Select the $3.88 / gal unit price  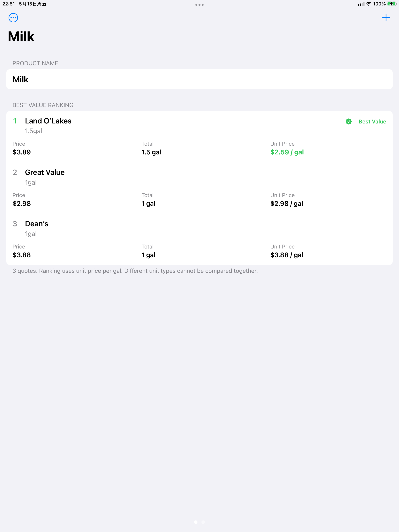pyautogui.click(x=287, y=255)
